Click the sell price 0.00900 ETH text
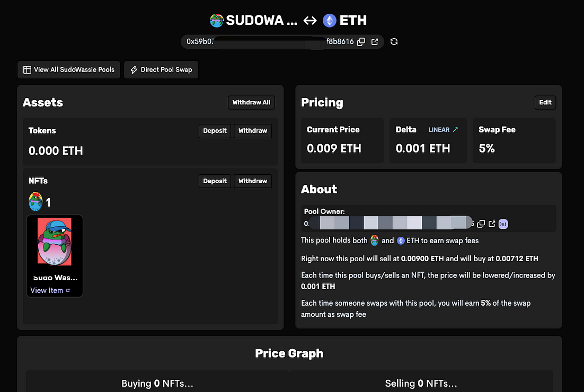The height and width of the screenshot is (392, 584). click(x=422, y=259)
